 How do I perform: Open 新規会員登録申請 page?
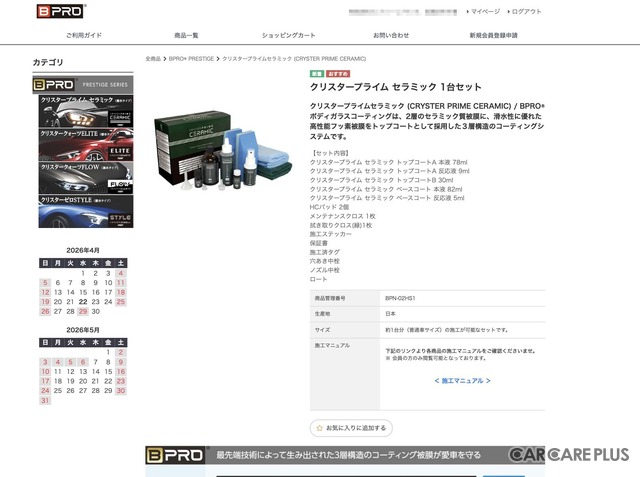point(493,35)
